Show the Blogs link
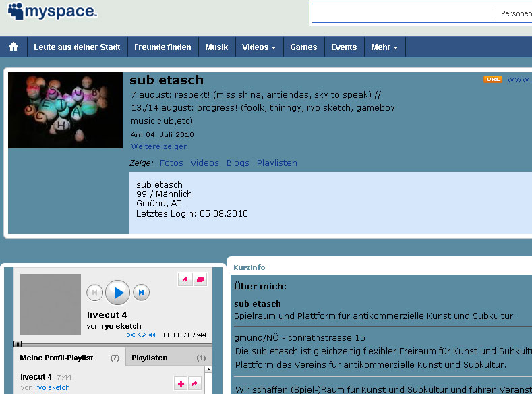532x394 pixels. point(238,163)
